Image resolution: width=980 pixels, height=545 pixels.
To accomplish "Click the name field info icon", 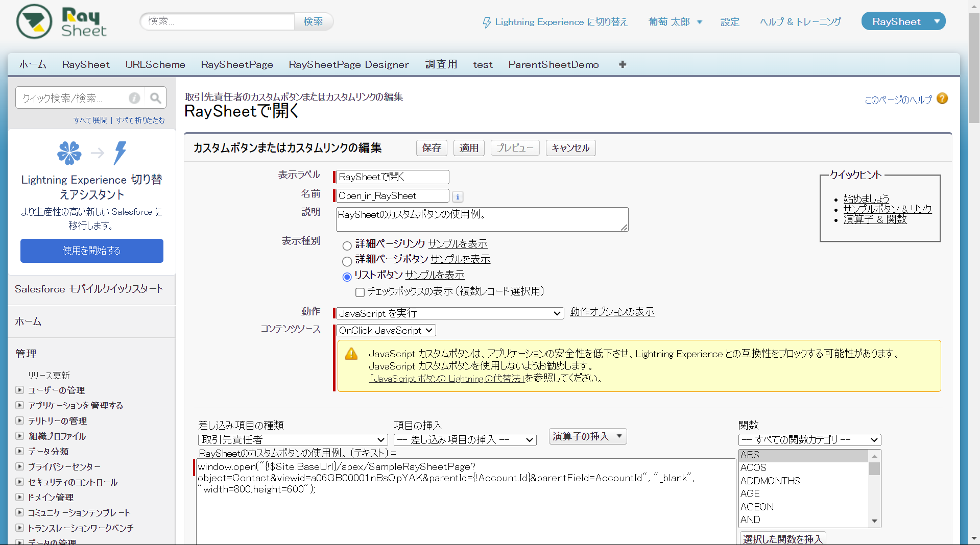I will click(458, 196).
